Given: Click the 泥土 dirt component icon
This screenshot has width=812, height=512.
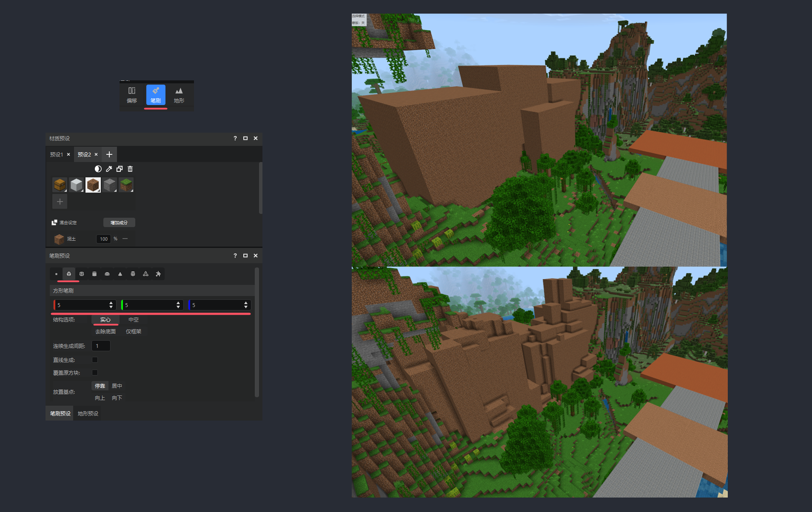Looking at the screenshot, I should pyautogui.click(x=59, y=239).
